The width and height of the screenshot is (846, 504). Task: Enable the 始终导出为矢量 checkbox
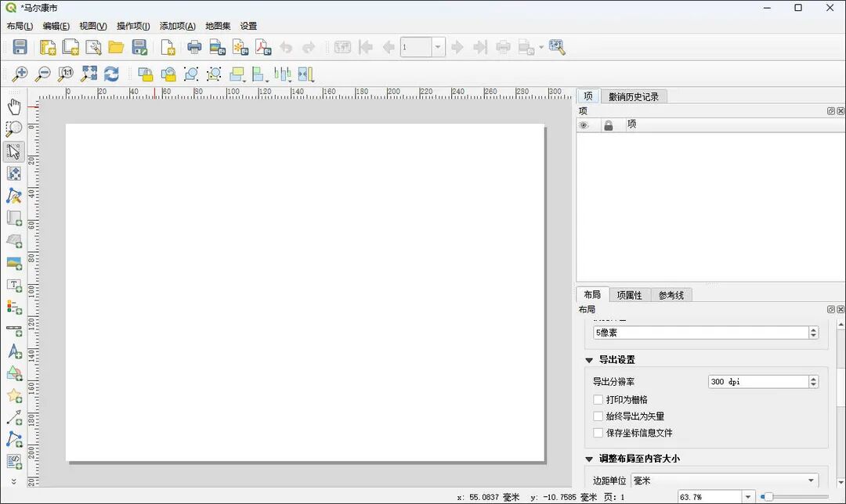(598, 416)
